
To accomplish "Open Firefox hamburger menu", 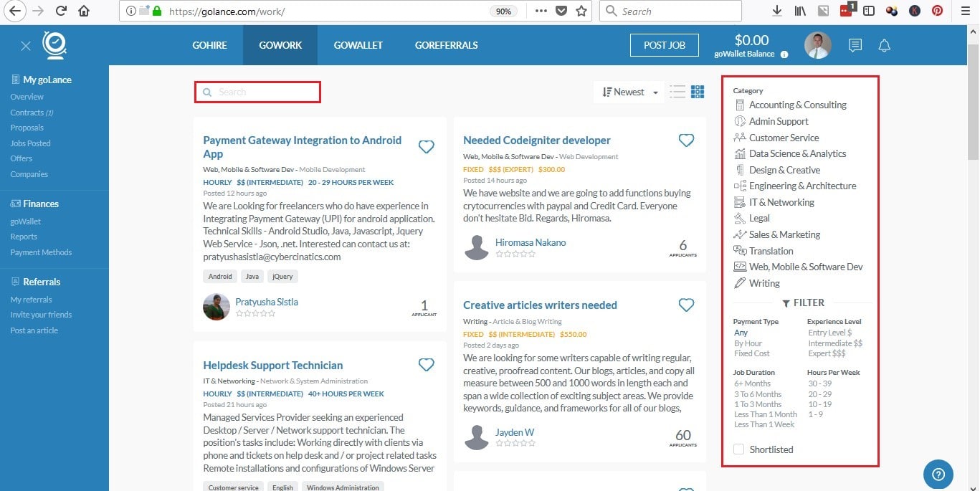I will pyautogui.click(x=964, y=11).
